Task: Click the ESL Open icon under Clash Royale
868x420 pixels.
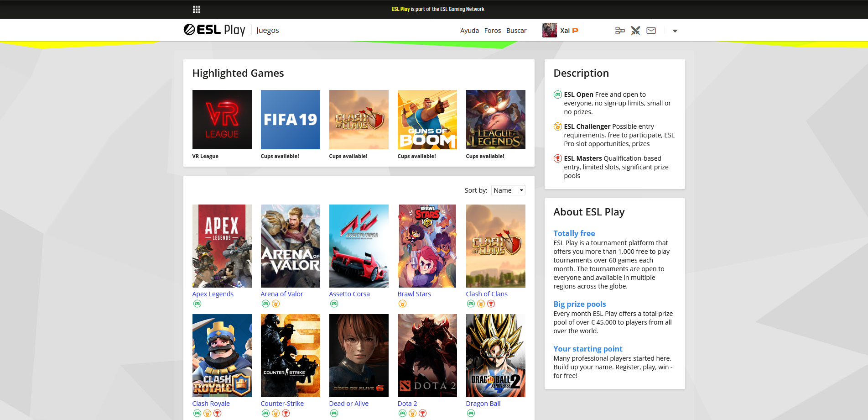Action: pyautogui.click(x=197, y=413)
